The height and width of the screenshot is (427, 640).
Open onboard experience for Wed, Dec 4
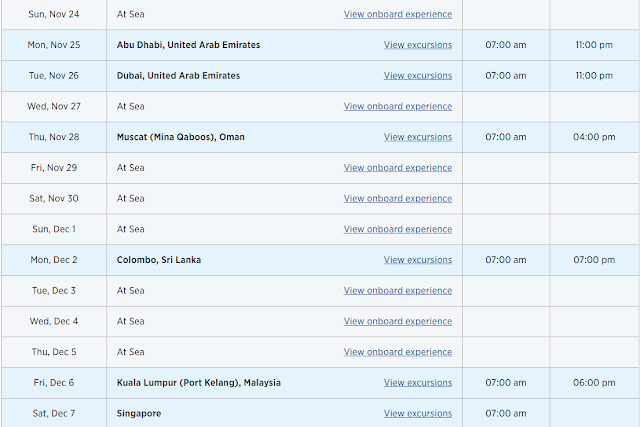(397, 322)
